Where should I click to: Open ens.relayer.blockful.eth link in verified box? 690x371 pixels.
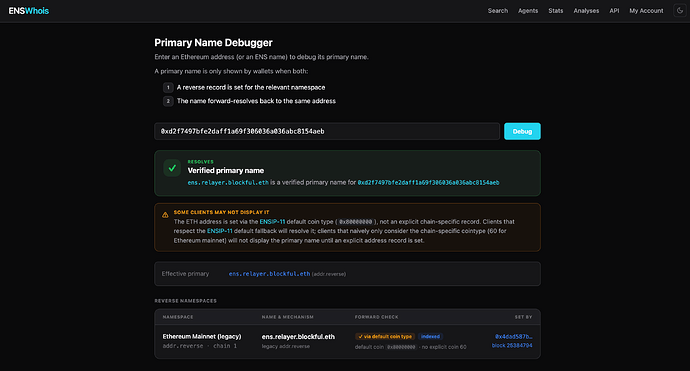click(228, 182)
